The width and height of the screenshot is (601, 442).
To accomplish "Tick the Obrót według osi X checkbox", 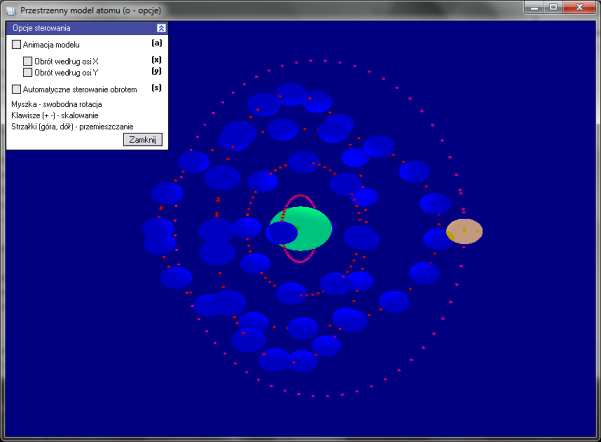I will pyautogui.click(x=28, y=61).
